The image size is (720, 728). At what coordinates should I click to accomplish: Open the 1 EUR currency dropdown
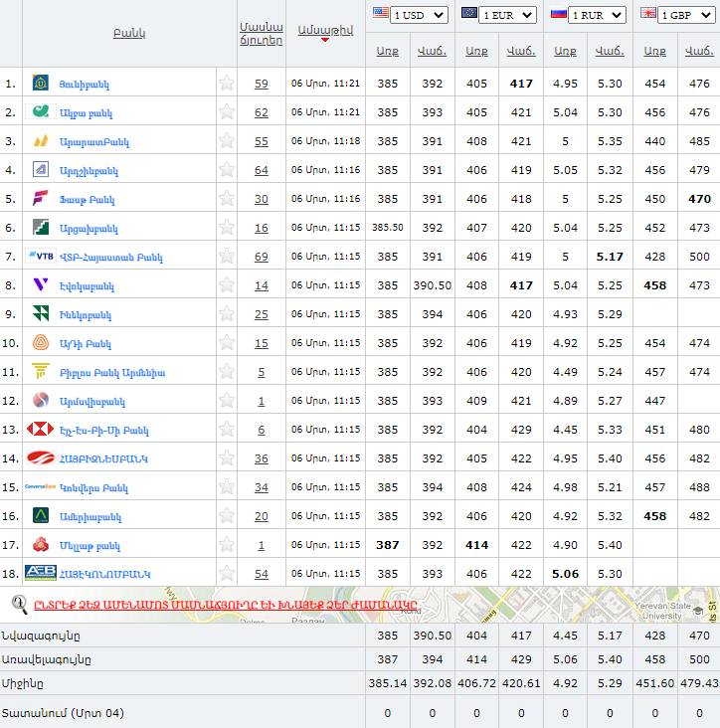[x=507, y=15]
